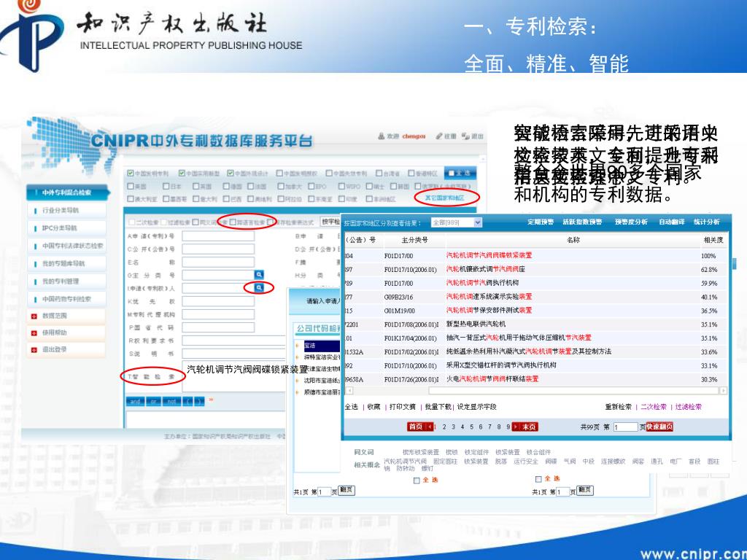747x560 pixels.
Task: Click 自动翻译 in results toolbar
Action: click(672, 222)
